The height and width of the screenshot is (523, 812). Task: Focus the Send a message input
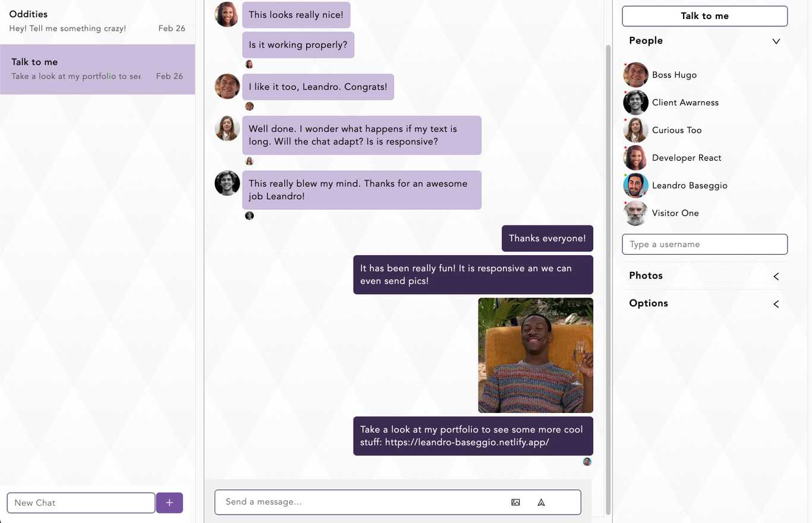point(398,502)
